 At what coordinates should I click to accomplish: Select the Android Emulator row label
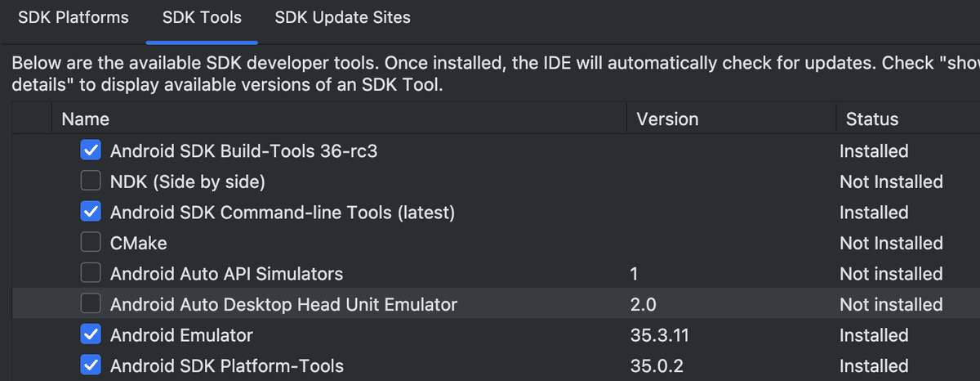tap(181, 335)
